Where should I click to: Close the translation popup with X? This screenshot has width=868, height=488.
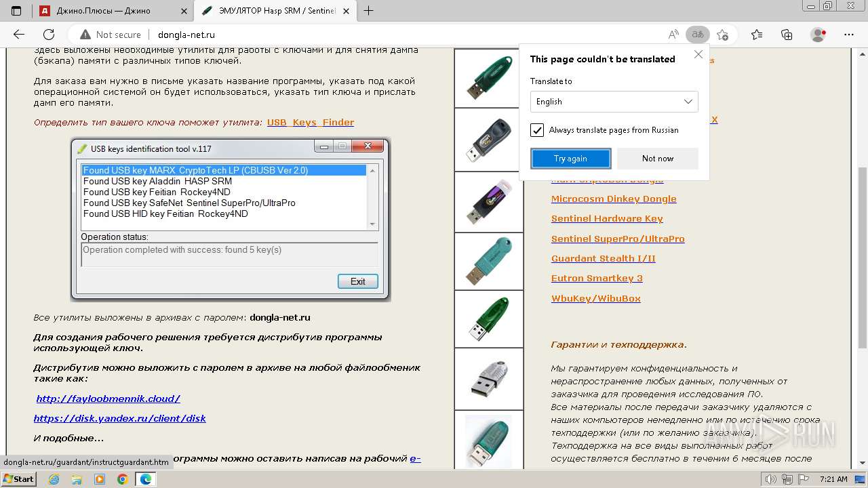point(698,55)
